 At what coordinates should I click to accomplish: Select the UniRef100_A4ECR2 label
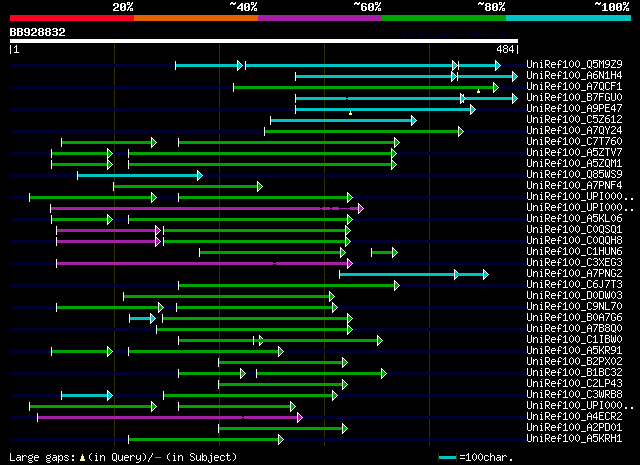coord(574,417)
